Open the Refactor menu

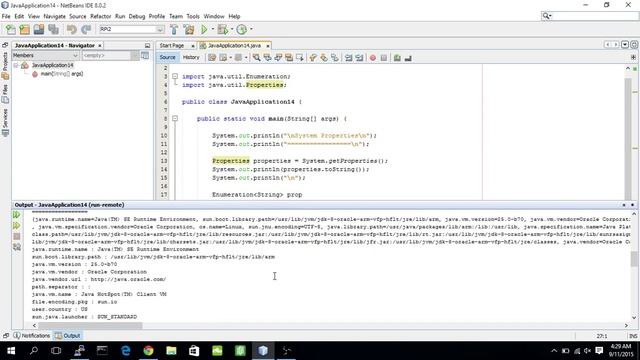tap(100, 16)
